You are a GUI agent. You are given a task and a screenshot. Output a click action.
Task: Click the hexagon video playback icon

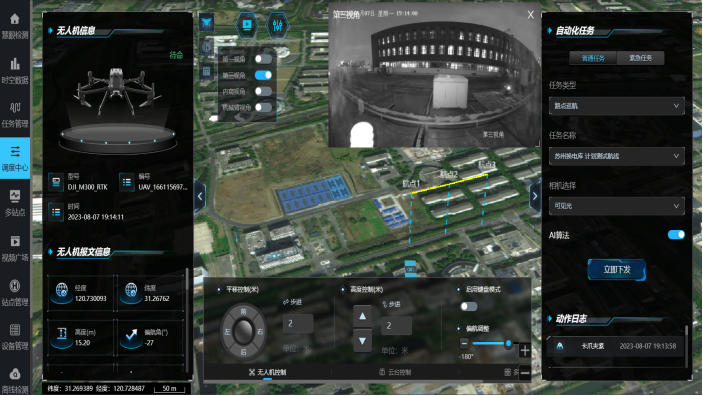247,25
